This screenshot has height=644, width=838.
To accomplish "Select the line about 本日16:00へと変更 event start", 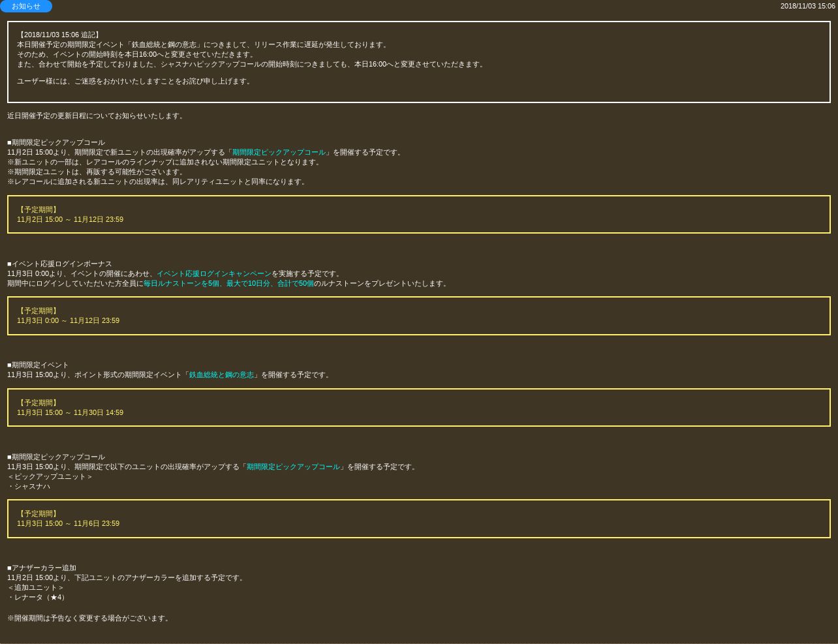I will point(136,54).
